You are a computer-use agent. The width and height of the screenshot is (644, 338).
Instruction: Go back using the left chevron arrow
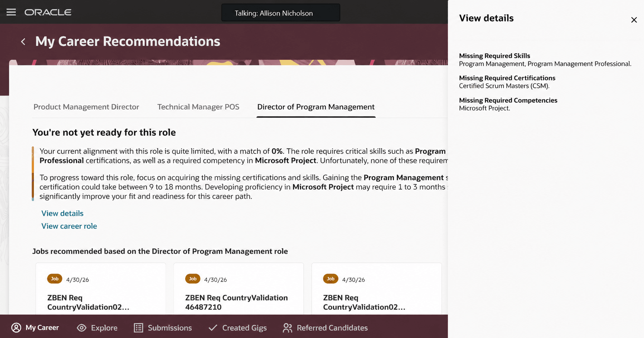coord(23,42)
